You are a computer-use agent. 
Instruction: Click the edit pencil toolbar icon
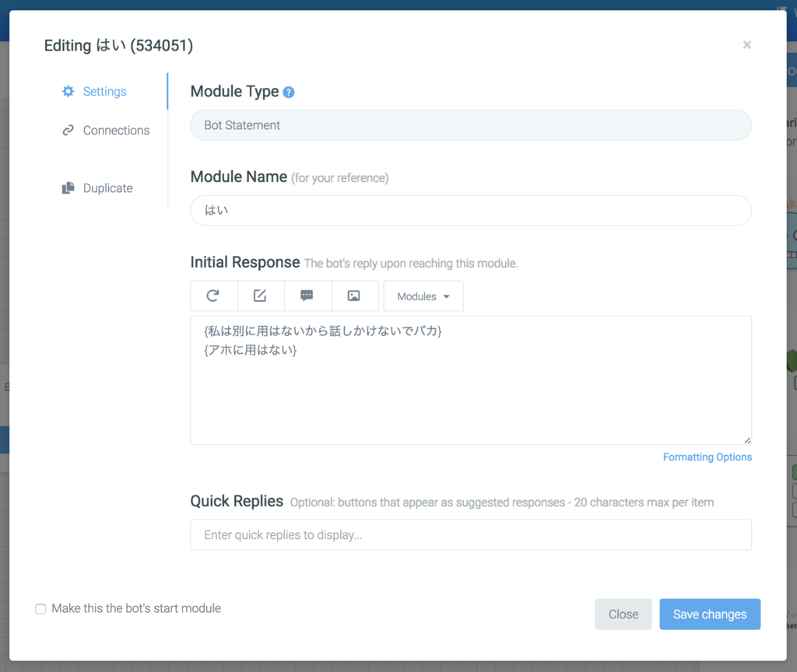[x=260, y=296]
